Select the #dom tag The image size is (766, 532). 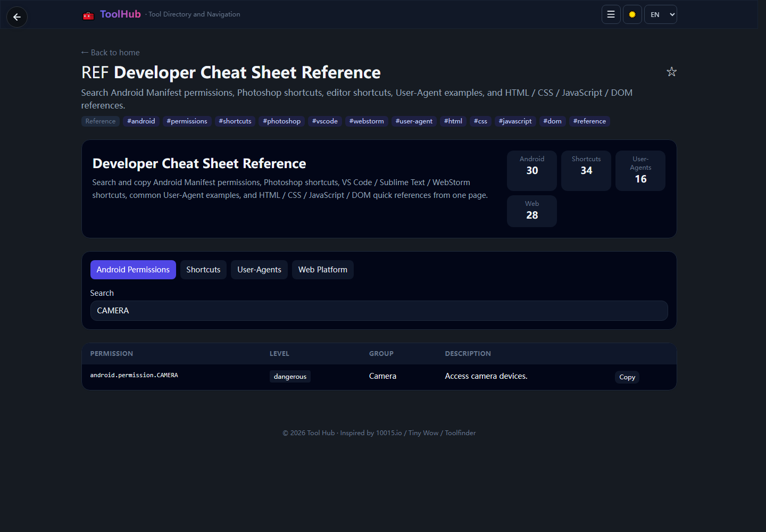point(553,121)
